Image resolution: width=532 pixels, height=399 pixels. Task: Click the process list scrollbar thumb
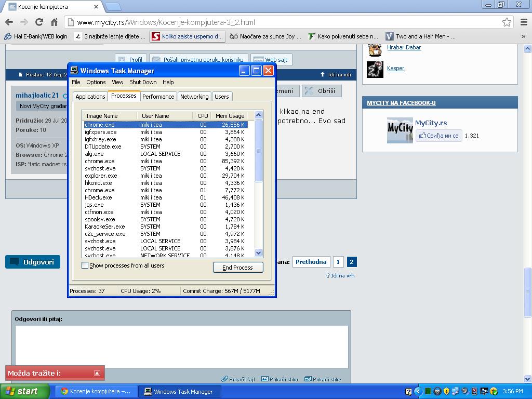258,151
